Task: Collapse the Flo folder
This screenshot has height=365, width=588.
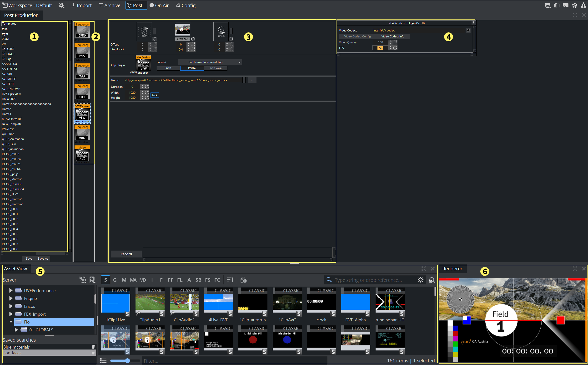Action: (11, 322)
